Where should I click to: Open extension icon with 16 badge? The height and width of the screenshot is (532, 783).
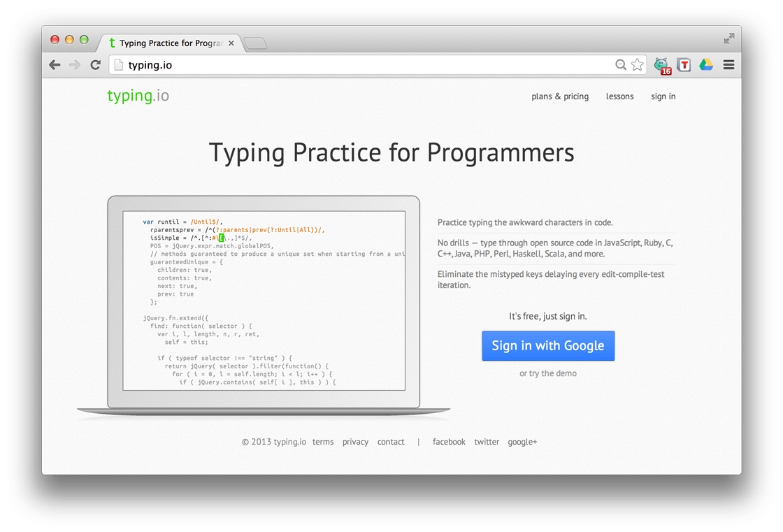pos(661,66)
